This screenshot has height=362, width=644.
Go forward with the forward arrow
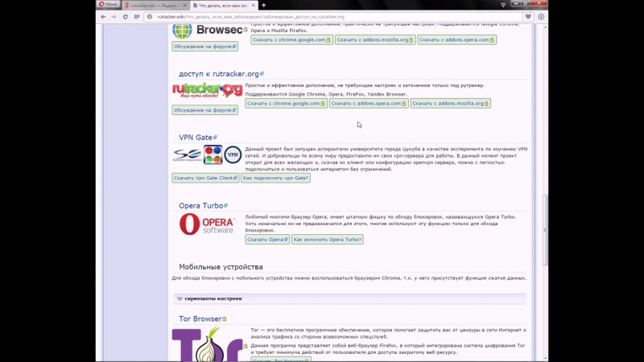pyautogui.click(x=114, y=17)
